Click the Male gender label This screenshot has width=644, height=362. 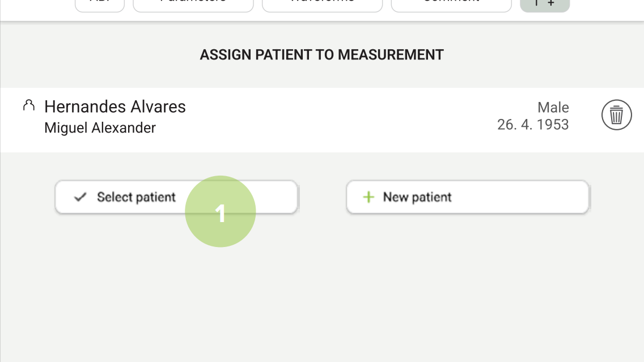click(553, 108)
